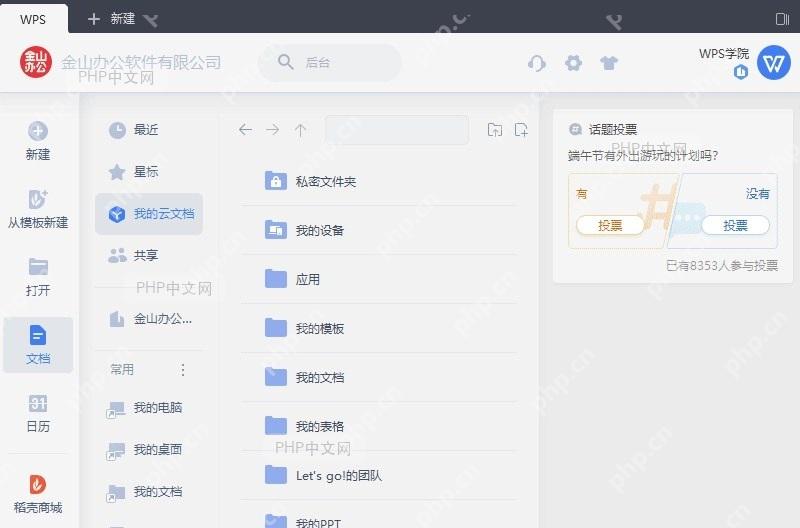This screenshot has height=528, width=800.
Task: Open 我的表格 folder
Action: [x=380, y=426]
